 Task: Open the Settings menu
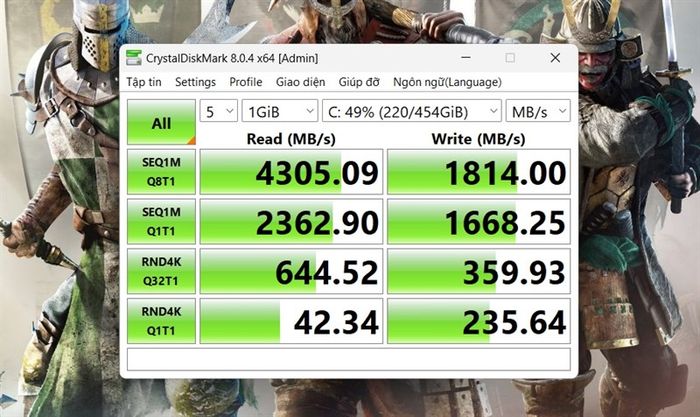pos(195,82)
